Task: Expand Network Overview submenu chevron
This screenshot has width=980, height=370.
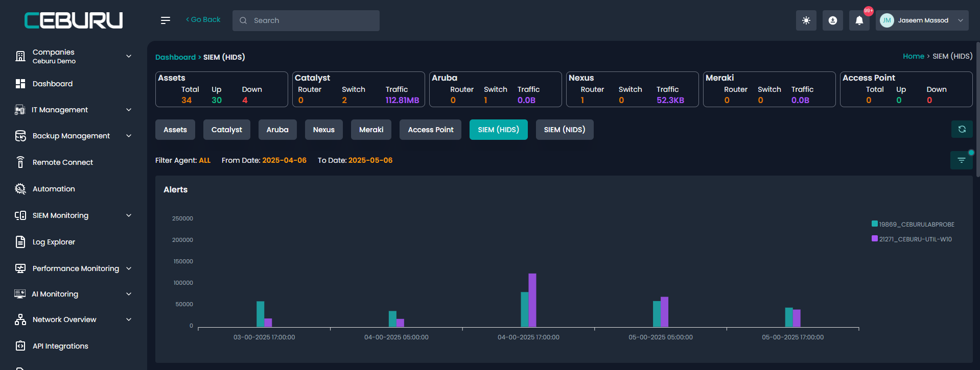Action: (129, 319)
